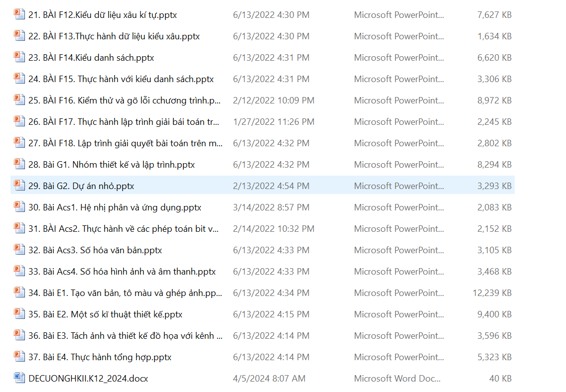Click the icon of 32. Bài Acs3 file

point(19,250)
